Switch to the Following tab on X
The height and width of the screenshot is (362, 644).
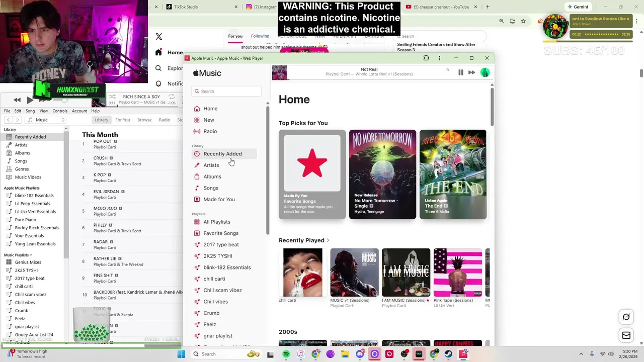[260, 36]
